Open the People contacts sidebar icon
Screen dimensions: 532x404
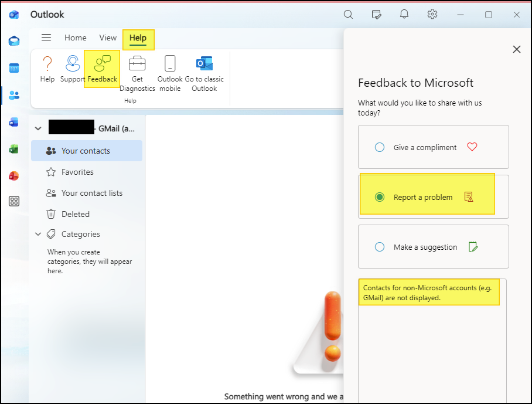coord(14,96)
